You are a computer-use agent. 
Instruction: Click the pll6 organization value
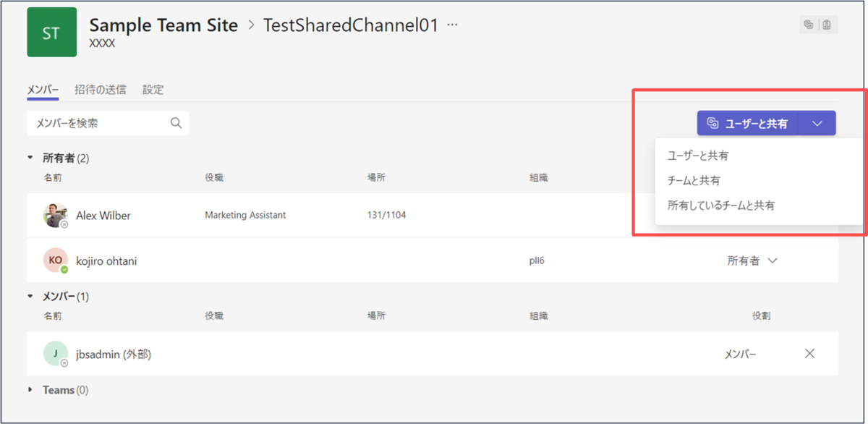[x=537, y=260]
